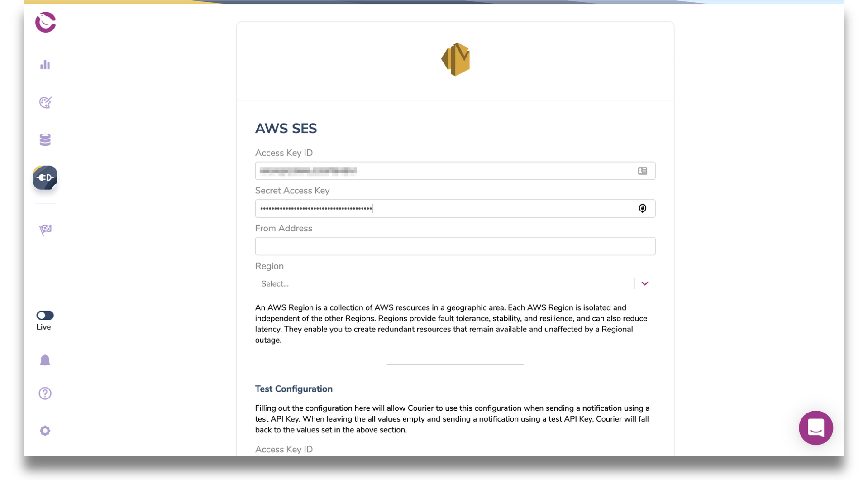The width and height of the screenshot is (868, 480).
Task: Click the From Address label
Action: (x=283, y=228)
